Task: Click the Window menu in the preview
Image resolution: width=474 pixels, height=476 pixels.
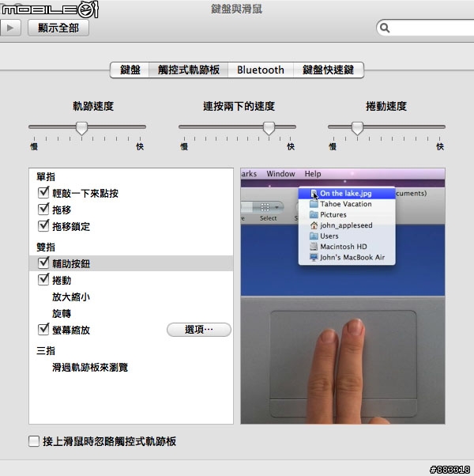Action: 280,174
